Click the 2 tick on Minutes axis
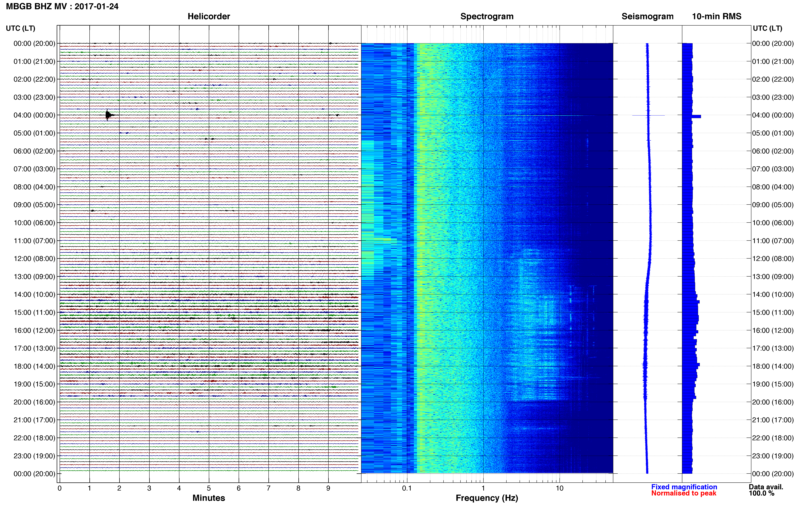The width and height of the screenshot is (812, 508). click(x=119, y=488)
